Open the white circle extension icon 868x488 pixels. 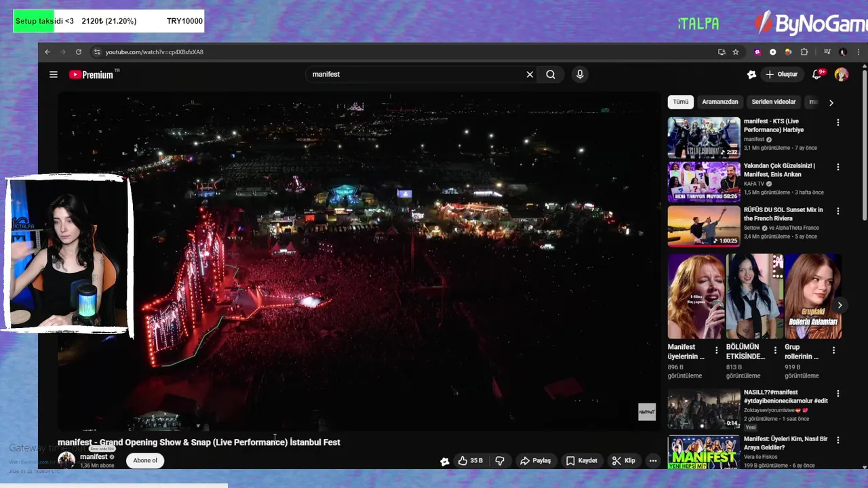[772, 52]
